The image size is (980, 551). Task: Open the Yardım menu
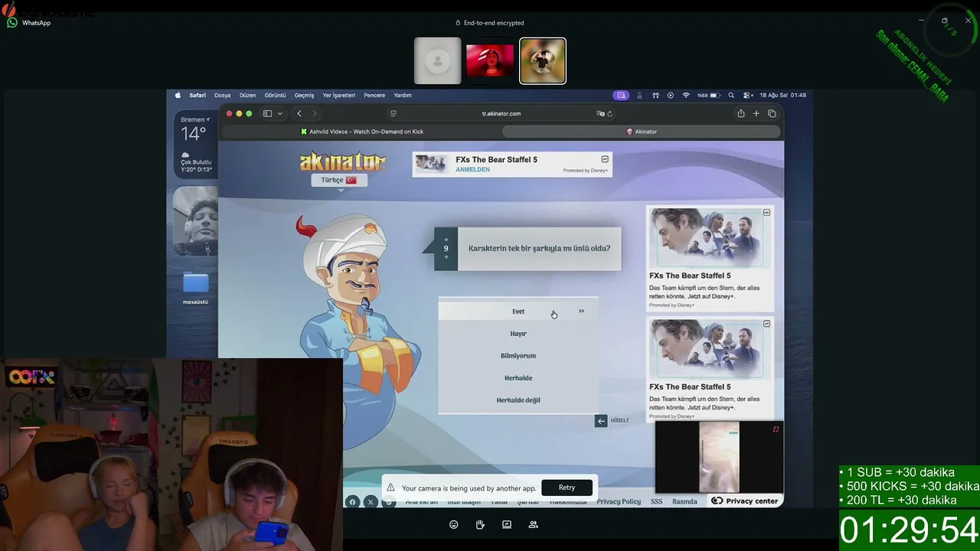click(403, 96)
